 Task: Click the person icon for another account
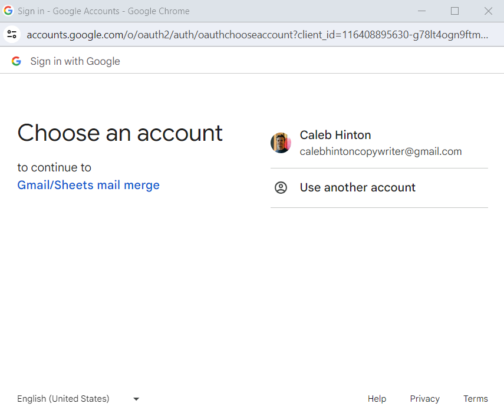tap(281, 187)
